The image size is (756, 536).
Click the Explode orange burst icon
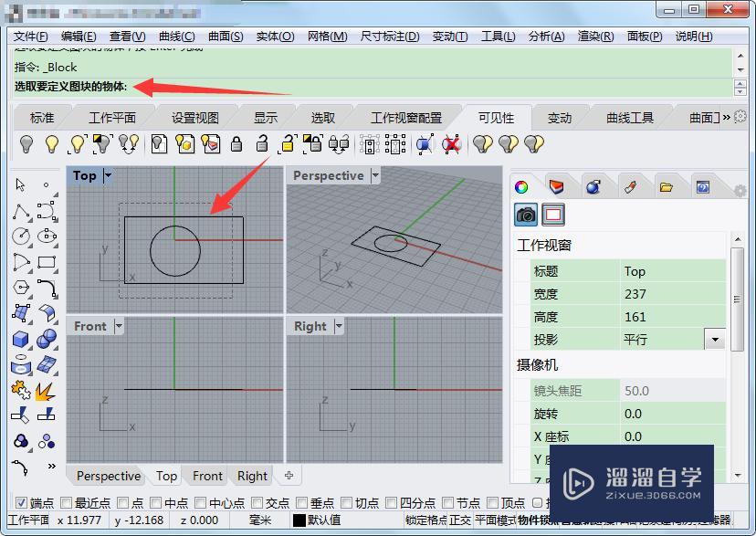(x=46, y=391)
